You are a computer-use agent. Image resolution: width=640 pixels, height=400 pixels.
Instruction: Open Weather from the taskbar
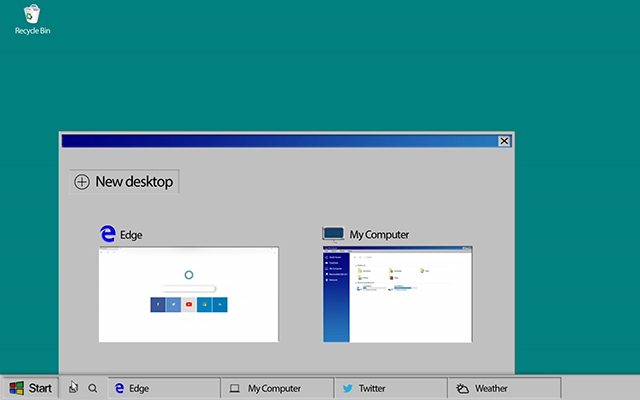504,388
